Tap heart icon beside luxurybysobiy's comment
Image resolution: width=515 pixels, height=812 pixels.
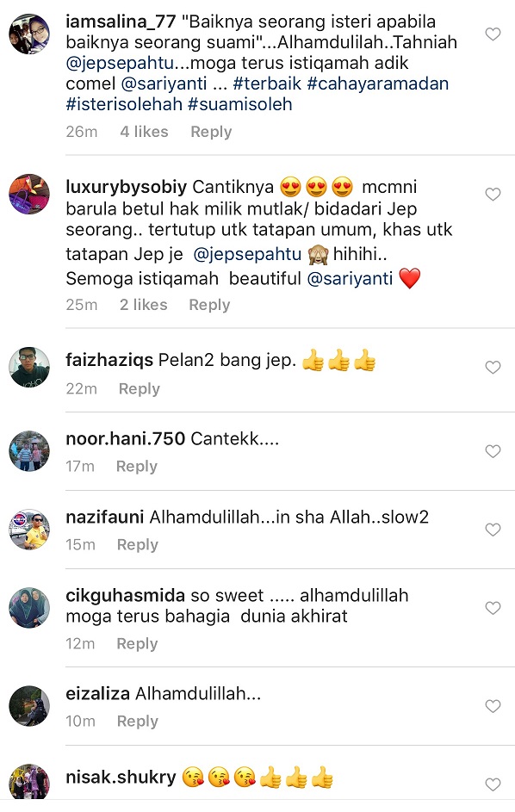pyautogui.click(x=493, y=195)
